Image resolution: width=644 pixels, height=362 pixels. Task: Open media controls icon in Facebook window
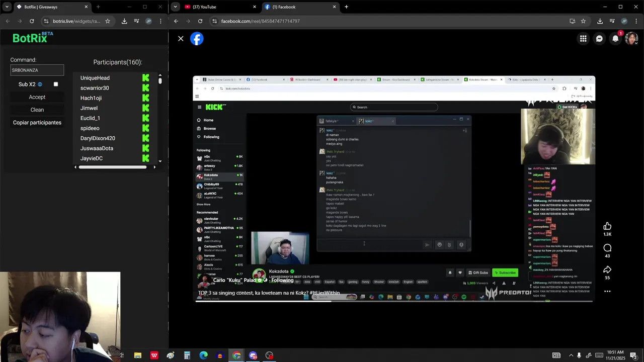(x=612, y=21)
